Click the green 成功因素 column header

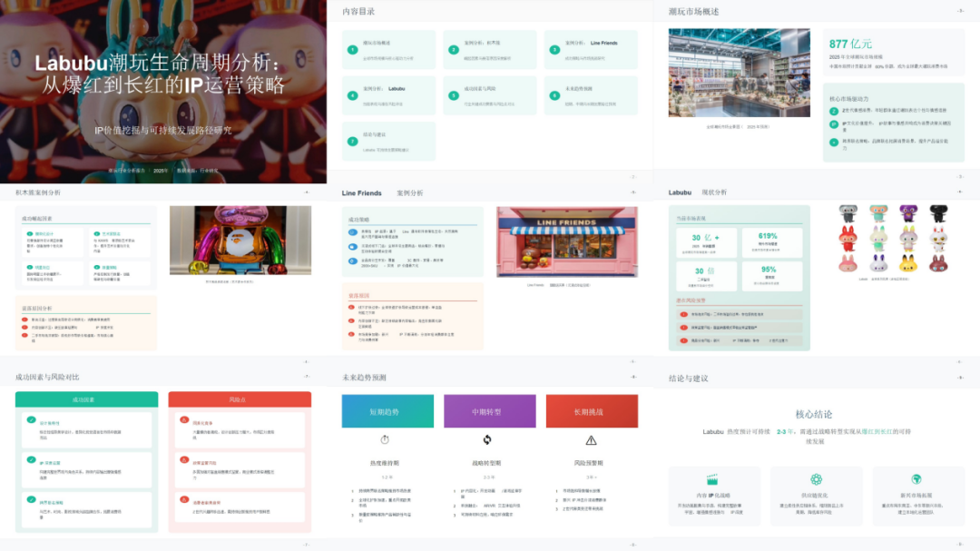[x=86, y=399]
